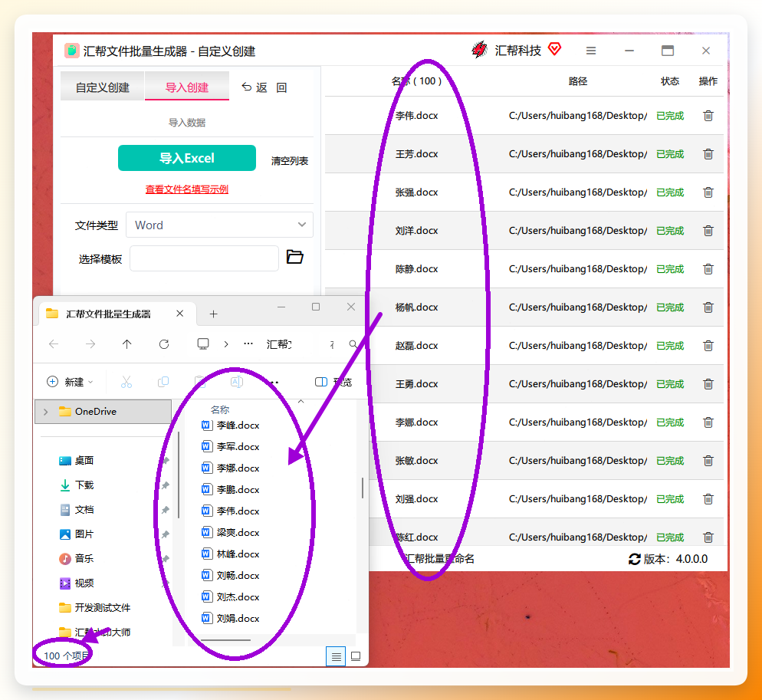Go back in File Explorer
The image size is (762, 700).
pos(54,344)
